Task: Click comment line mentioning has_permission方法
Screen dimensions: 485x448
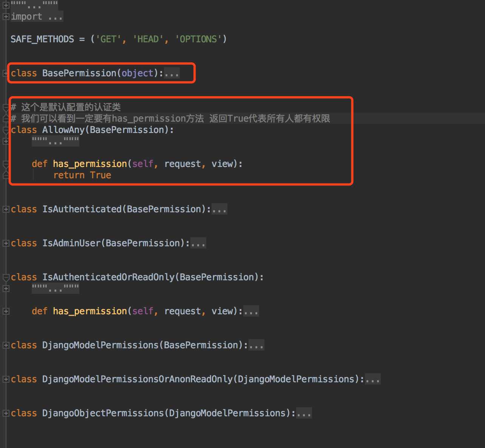Action: point(170,119)
